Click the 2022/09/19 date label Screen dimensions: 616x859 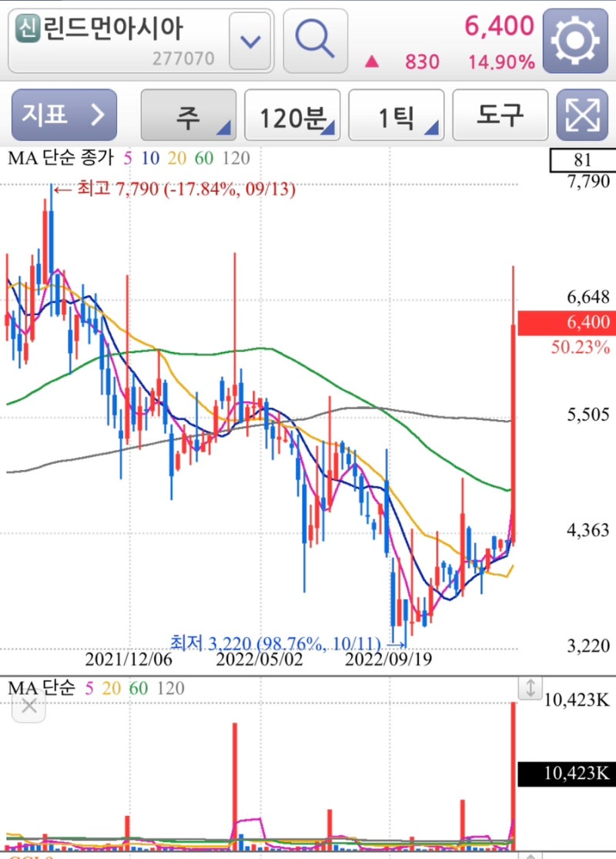coord(388,659)
